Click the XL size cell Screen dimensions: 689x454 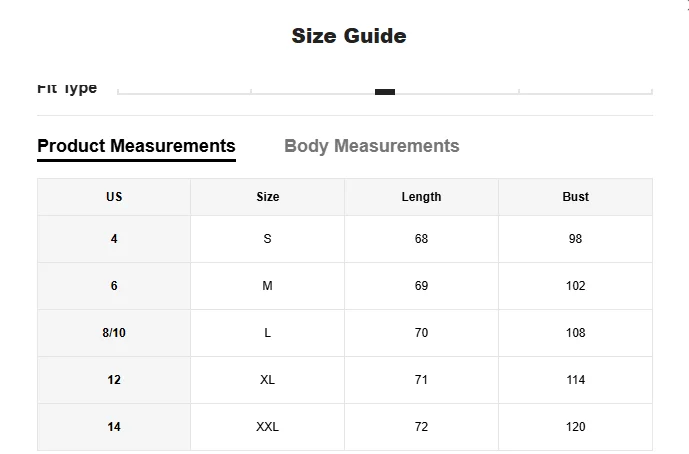pos(267,380)
